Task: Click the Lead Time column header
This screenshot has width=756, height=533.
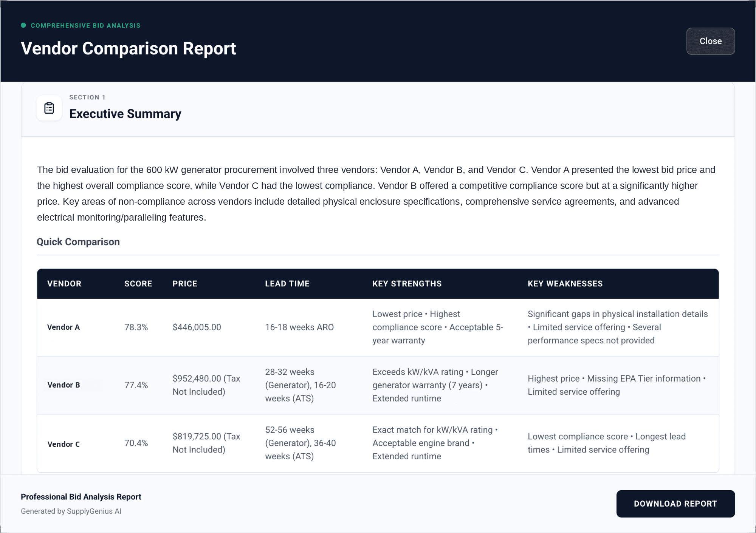Action: point(287,284)
